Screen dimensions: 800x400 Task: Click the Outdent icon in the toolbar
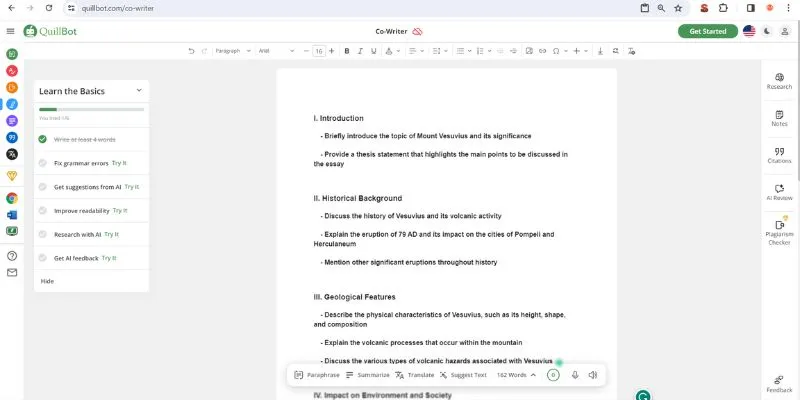coord(500,51)
